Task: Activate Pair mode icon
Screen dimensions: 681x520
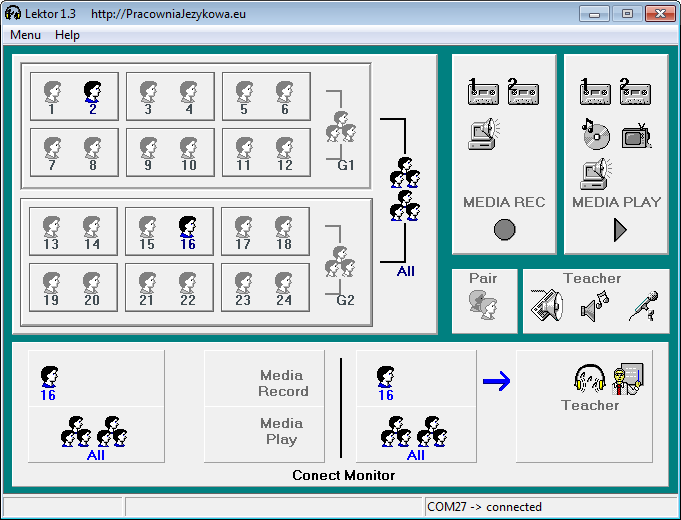Action: [x=483, y=305]
